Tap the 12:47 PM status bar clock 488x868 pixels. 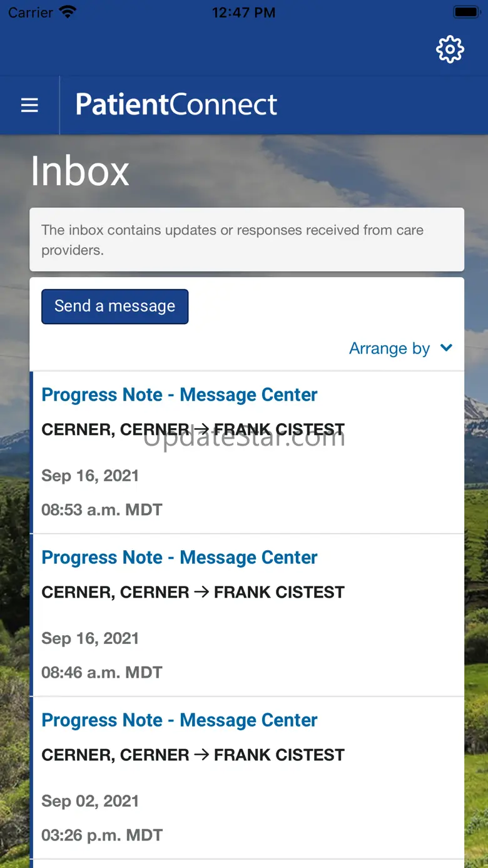[x=243, y=13]
